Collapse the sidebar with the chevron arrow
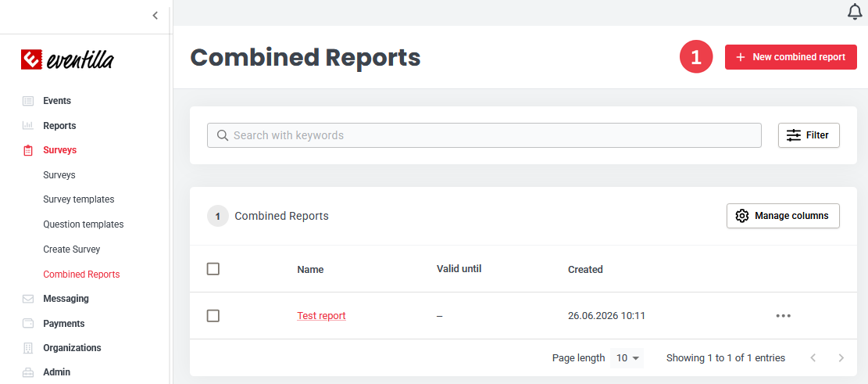Viewport: 868px width, 384px height. [155, 16]
